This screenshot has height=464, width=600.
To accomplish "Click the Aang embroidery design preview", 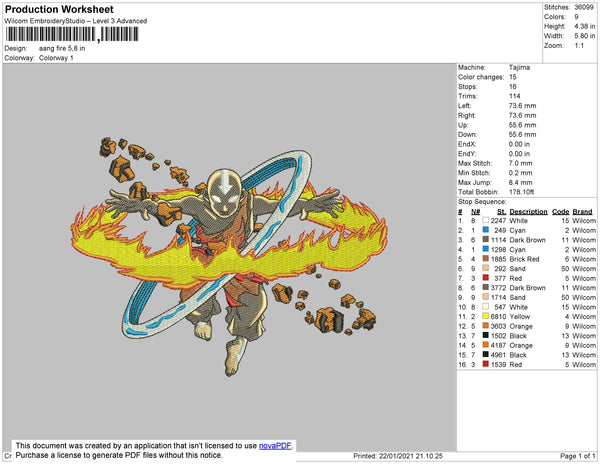I will click(x=229, y=256).
